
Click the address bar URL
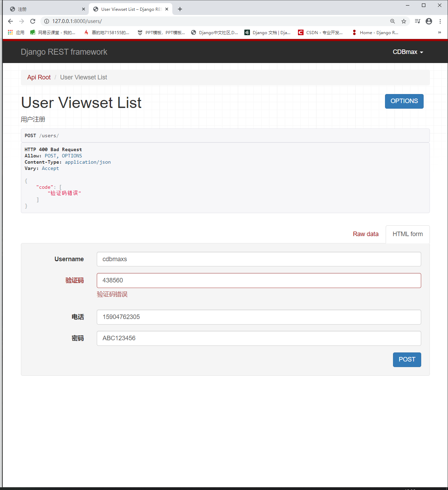click(77, 21)
